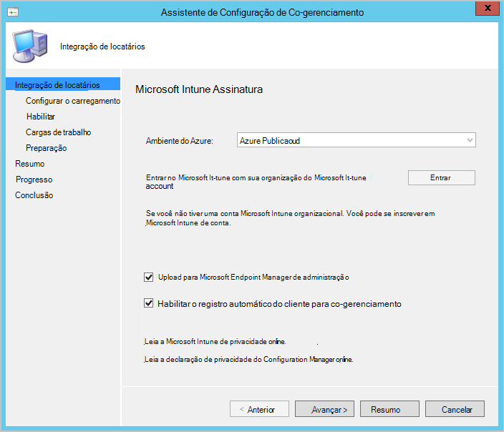Select the Preparação step
The width and height of the screenshot is (504, 432).
[x=47, y=148]
